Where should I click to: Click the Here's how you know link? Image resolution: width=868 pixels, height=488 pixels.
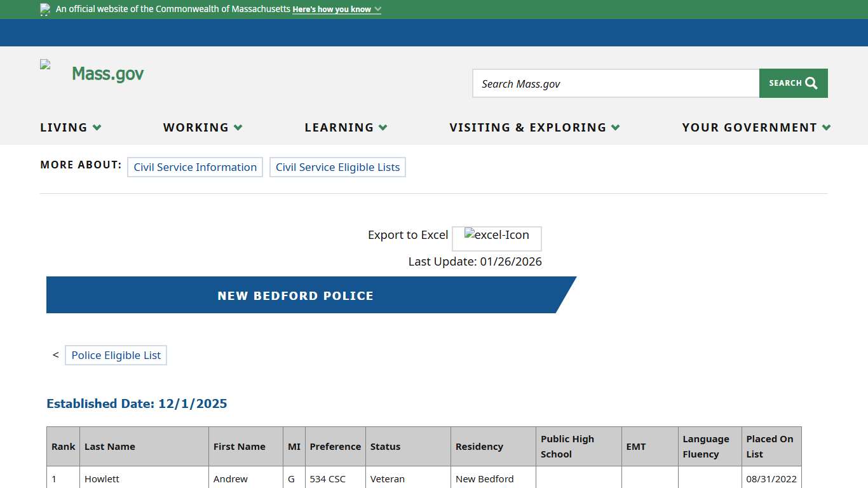click(332, 10)
